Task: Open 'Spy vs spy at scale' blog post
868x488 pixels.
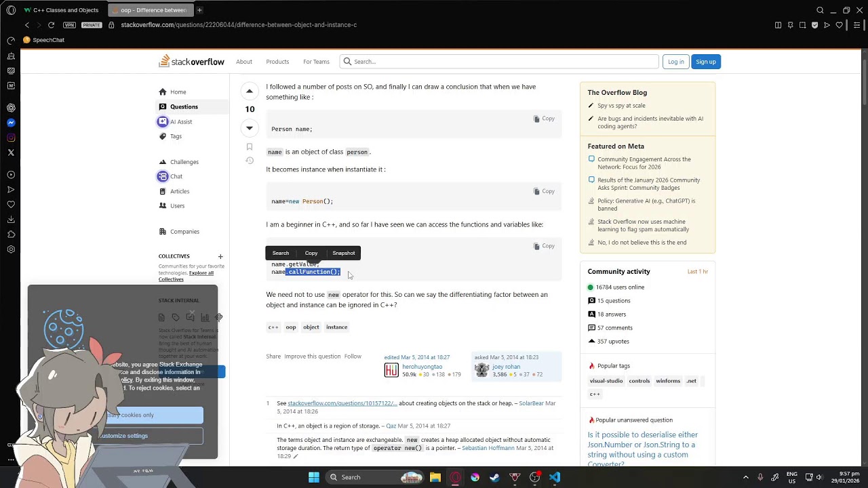Action: tap(621, 106)
